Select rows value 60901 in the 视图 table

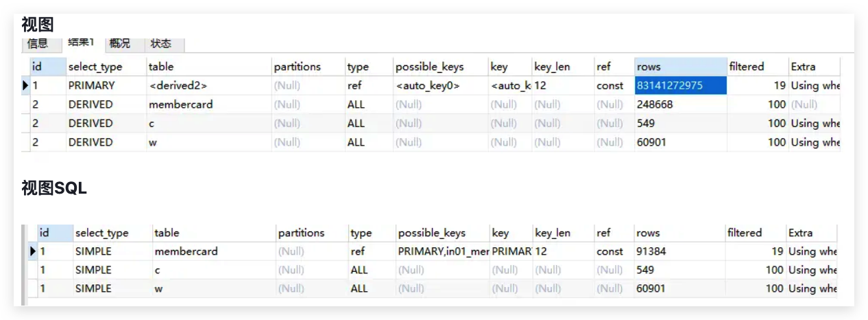pos(680,142)
